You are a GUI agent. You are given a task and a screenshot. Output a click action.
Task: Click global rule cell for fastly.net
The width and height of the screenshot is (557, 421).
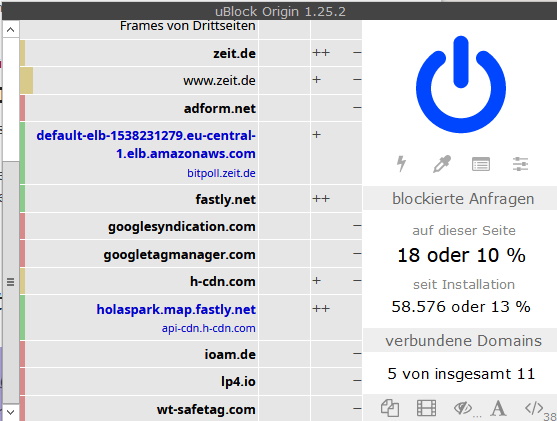[284, 199]
